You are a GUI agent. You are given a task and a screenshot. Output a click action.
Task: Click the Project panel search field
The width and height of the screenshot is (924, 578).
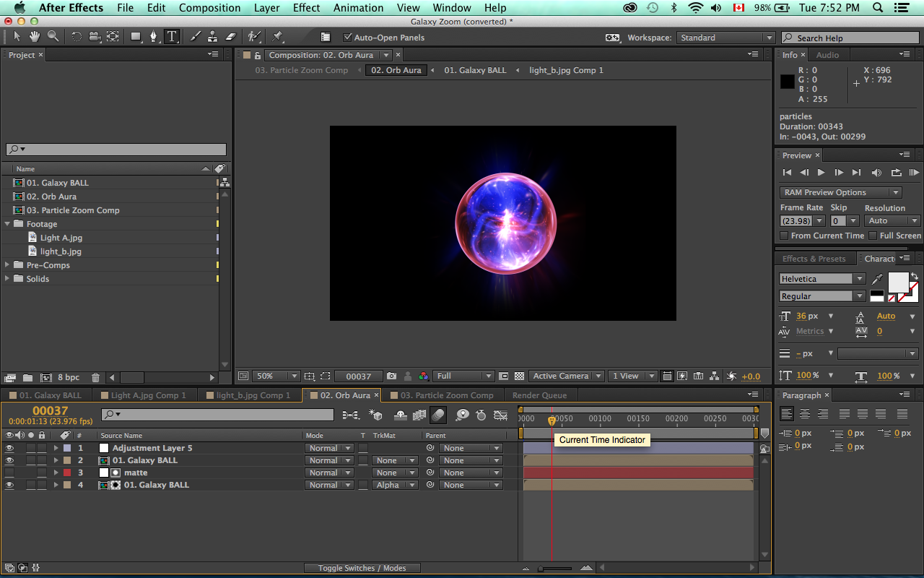(x=115, y=150)
